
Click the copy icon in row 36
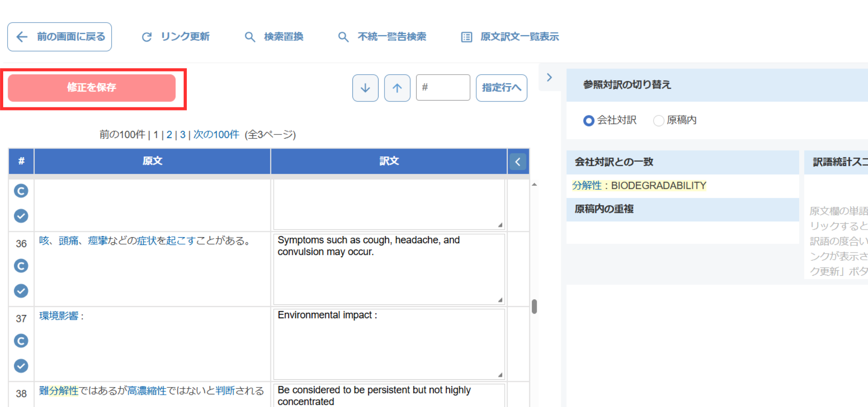[x=21, y=266]
